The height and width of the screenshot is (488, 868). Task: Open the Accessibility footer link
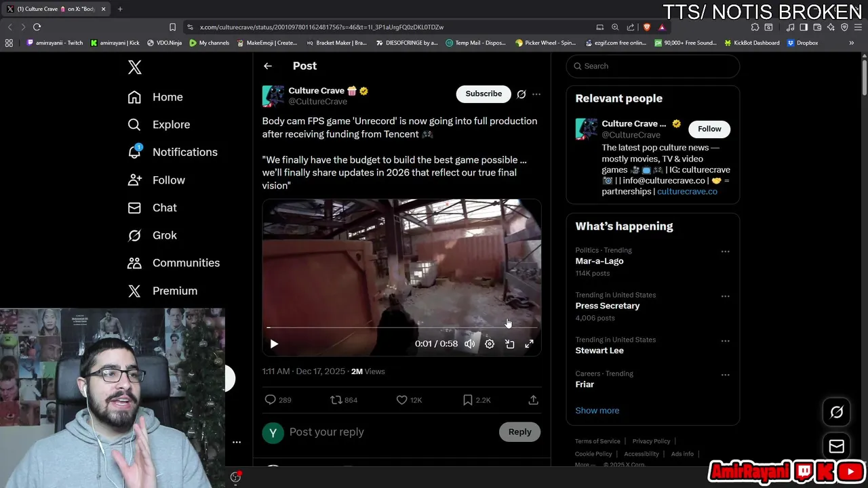[642, 454]
